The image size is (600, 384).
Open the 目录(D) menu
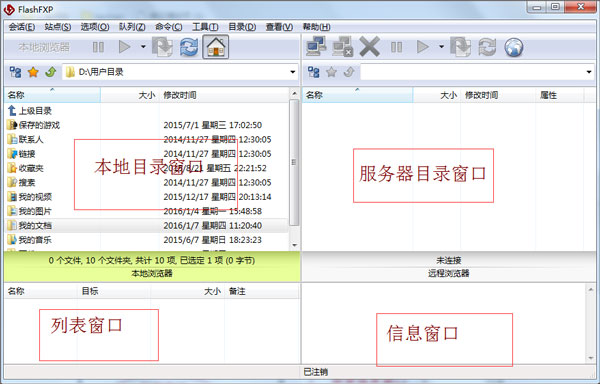point(242,27)
